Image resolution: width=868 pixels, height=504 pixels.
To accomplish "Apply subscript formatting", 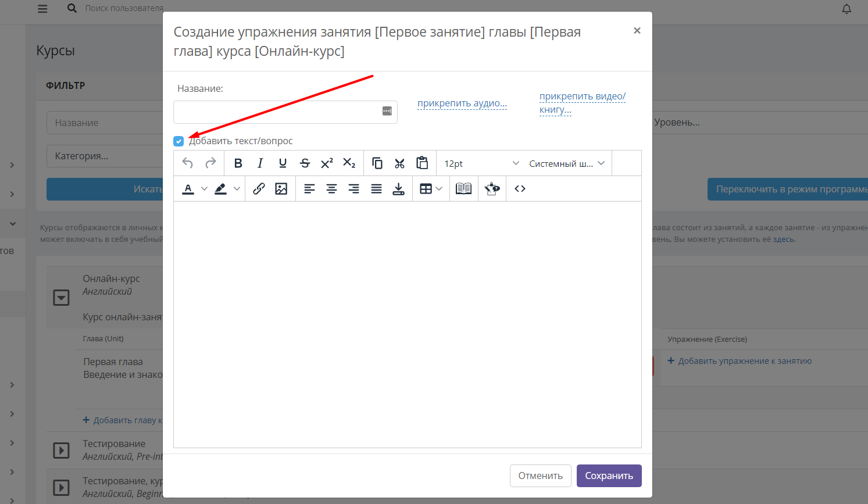I will pyautogui.click(x=349, y=163).
